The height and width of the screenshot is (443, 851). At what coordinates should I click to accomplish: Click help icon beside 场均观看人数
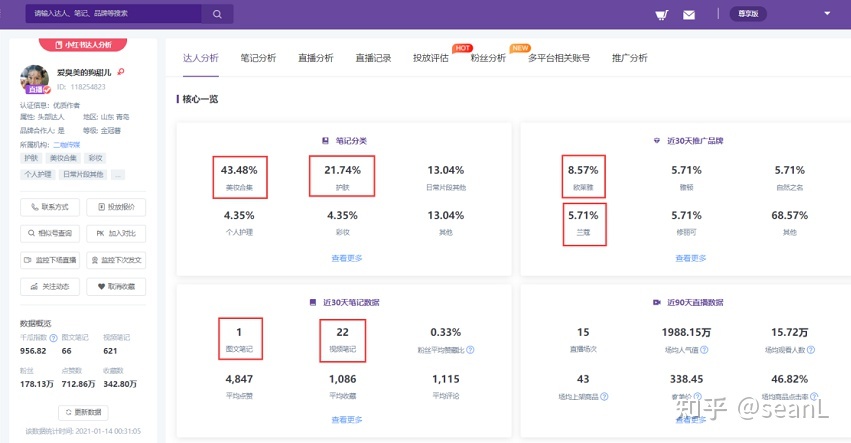(x=811, y=350)
